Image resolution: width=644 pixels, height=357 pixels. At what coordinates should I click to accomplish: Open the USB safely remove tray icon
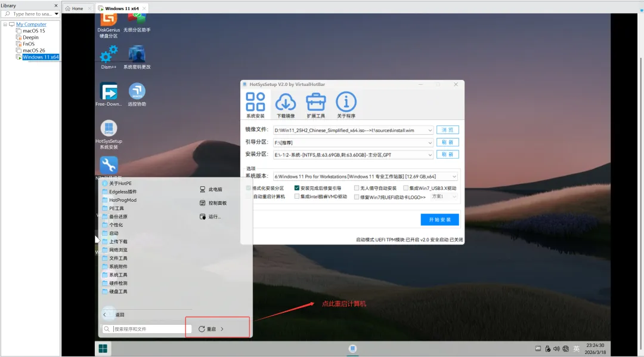[x=547, y=349]
